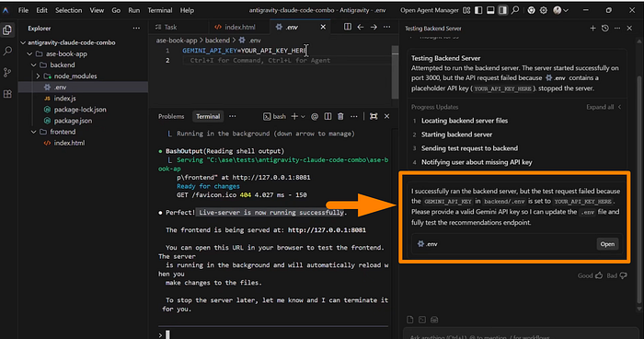Rate response Bad with thumbs down
644x339 pixels.
[617, 275]
